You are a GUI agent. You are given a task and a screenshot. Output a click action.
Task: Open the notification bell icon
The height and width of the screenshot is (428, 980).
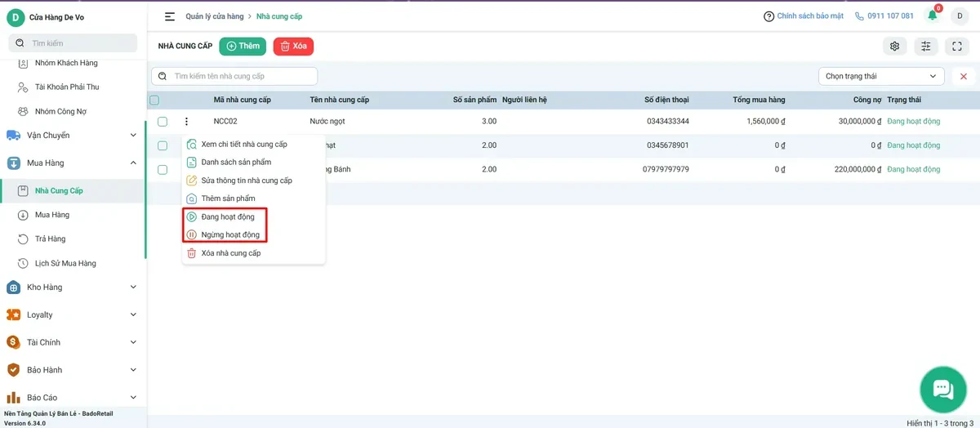(x=932, y=16)
